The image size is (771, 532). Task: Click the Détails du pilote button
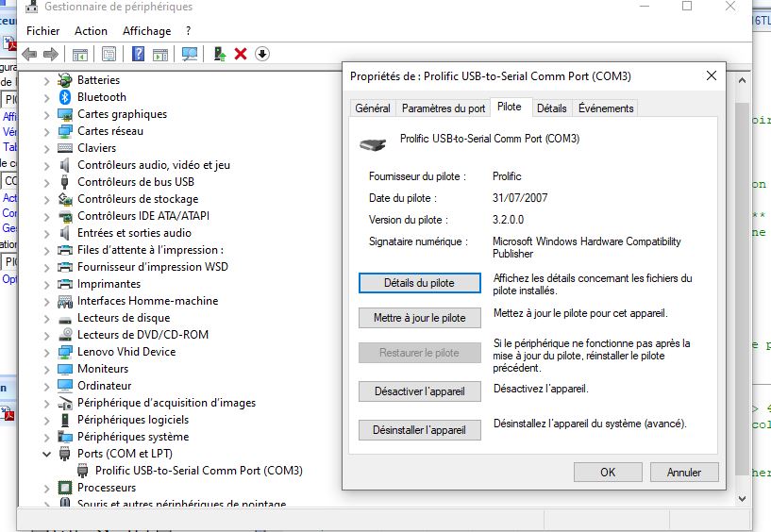tap(419, 283)
